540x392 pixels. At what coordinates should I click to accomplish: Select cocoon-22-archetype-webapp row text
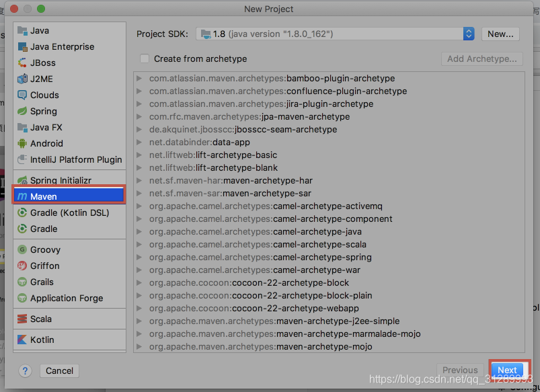coord(254,308)
